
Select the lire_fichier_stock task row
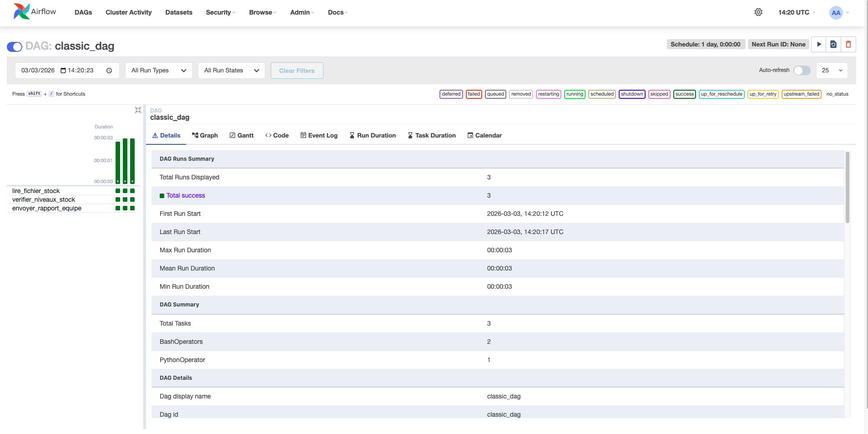click(x=36, y=191)
